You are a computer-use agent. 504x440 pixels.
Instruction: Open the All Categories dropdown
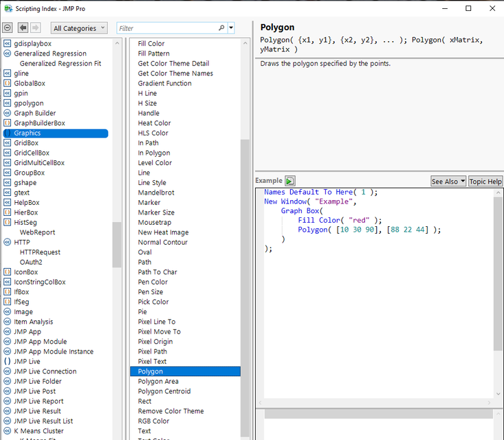pos(79,28)
